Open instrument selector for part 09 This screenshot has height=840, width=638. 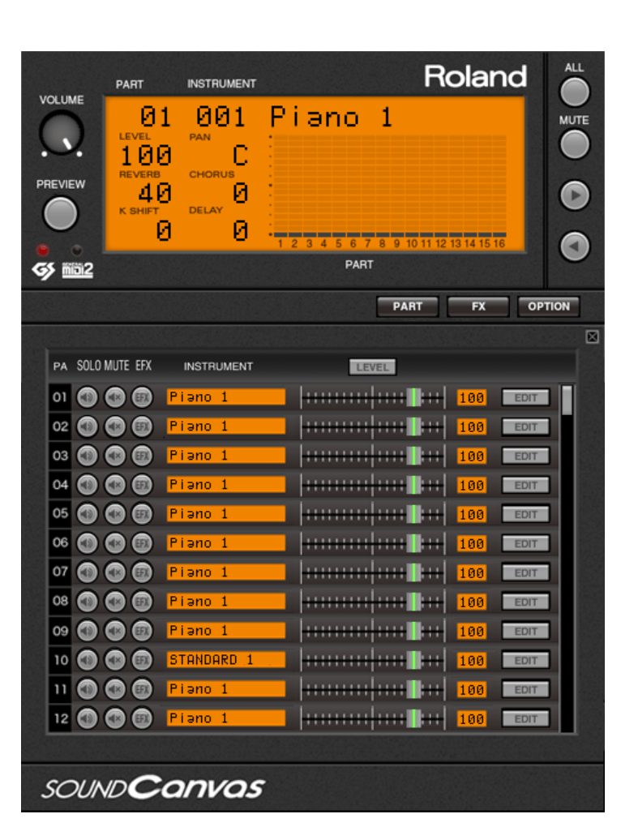coord(225,631)
